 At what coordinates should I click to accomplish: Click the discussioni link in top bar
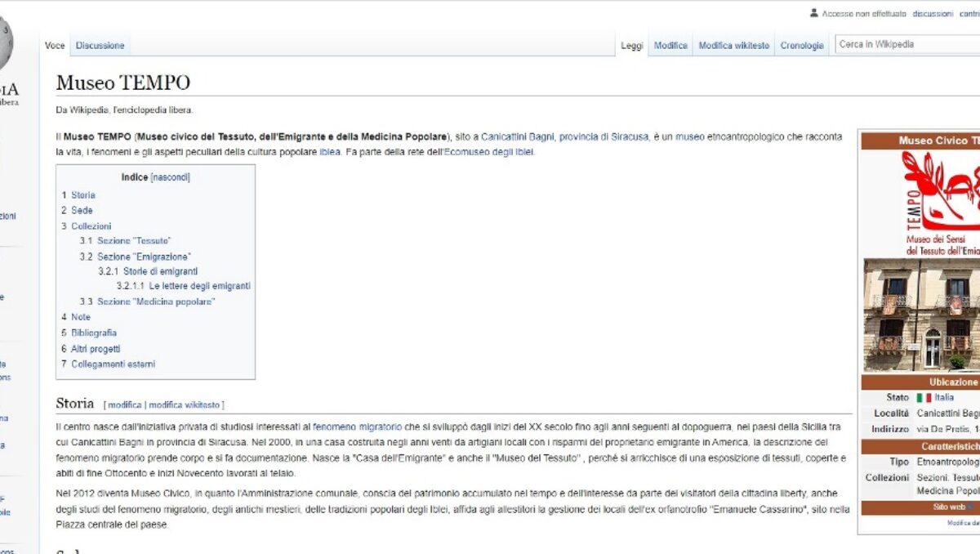933,14
